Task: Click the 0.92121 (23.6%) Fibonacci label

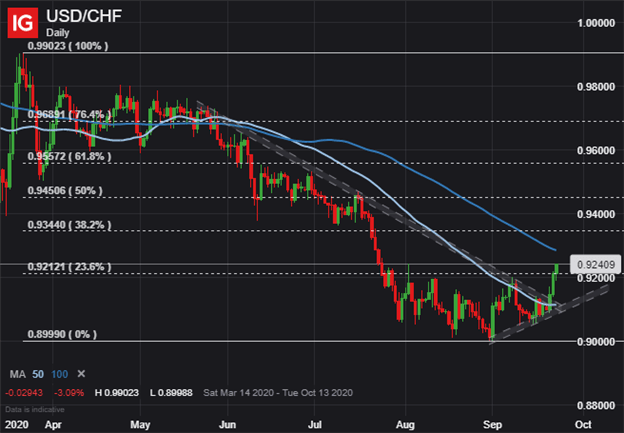Action: tap(69, 267)
